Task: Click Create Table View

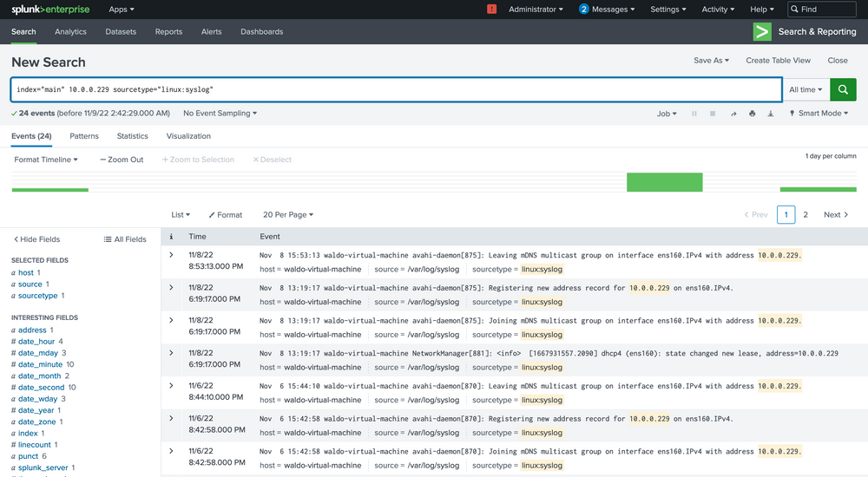Action: 778,61
